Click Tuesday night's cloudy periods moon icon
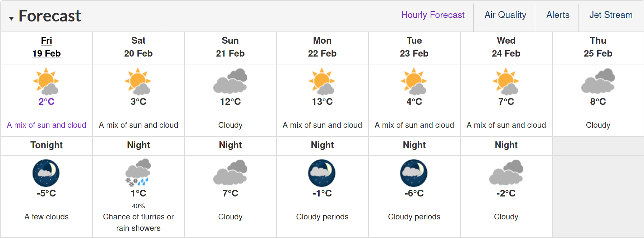 point(414,173)
